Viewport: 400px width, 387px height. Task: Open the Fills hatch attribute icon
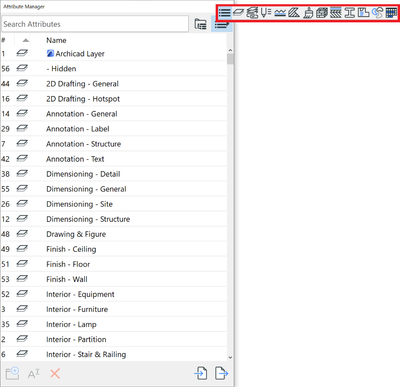(x=294, y=13)
